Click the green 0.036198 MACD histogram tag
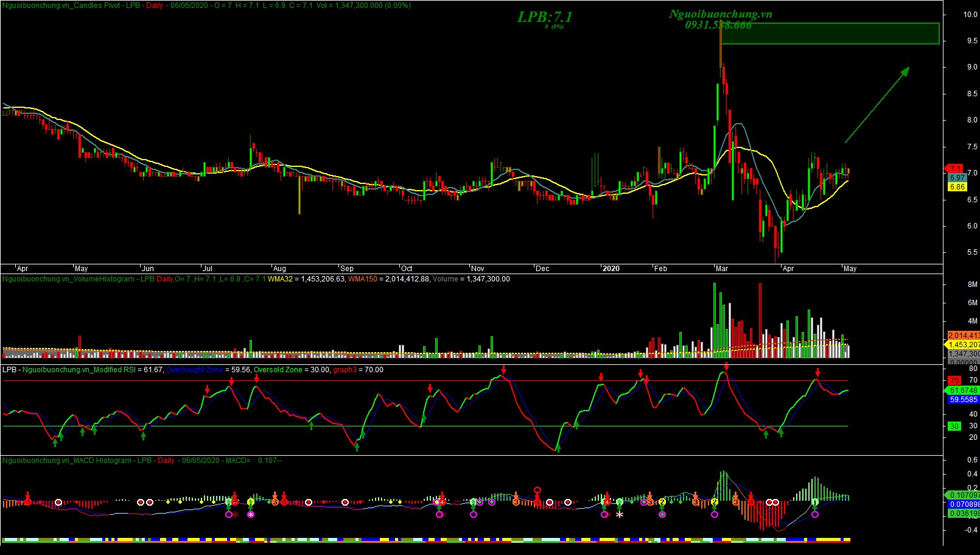 point(964,514)
